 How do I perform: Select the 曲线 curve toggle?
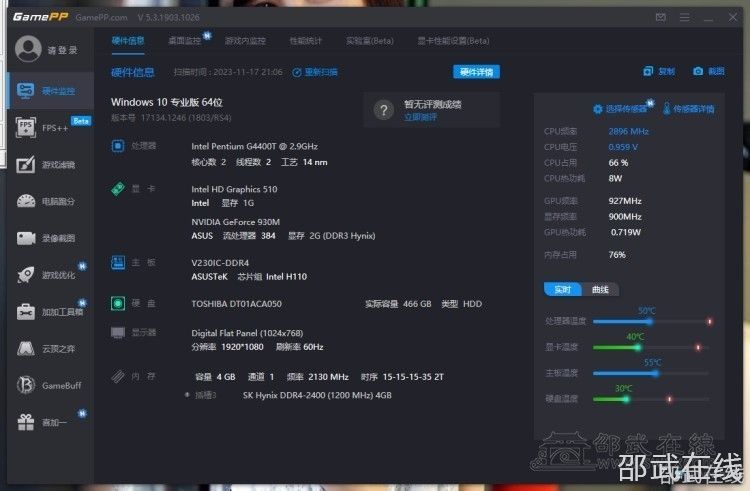click(600, 290)
